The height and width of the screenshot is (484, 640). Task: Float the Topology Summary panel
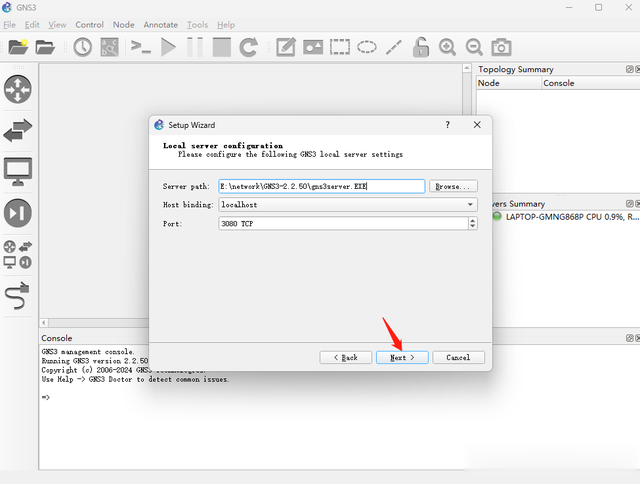point(629,69)
